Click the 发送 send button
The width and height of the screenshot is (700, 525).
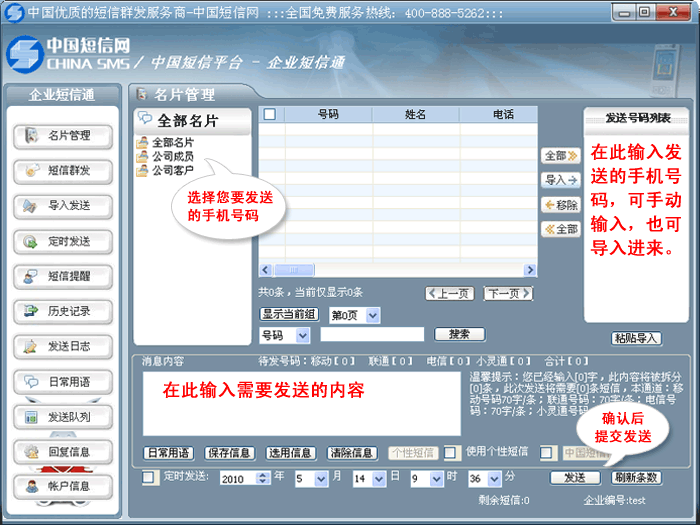coord(575,478)
